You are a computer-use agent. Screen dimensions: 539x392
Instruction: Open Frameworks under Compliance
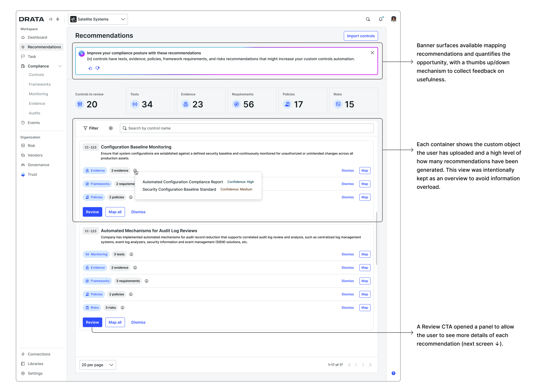pyautogui.click(x=40, y=84)
